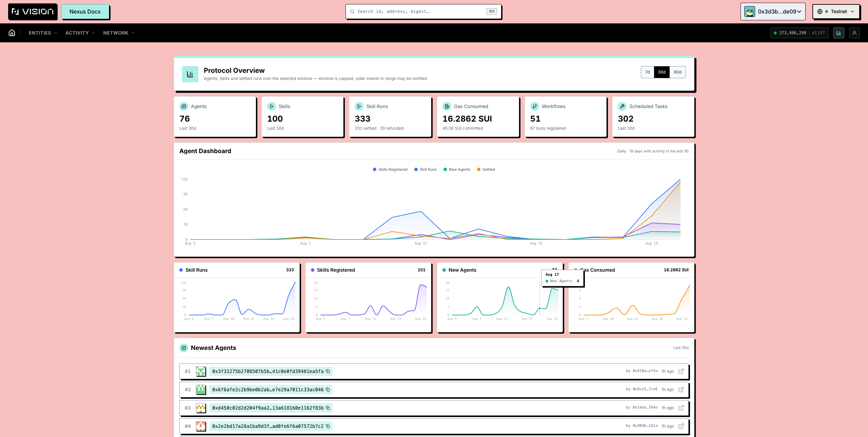868x437 pixels.
Task: Expand the Network menu
Action: point(119,33)
